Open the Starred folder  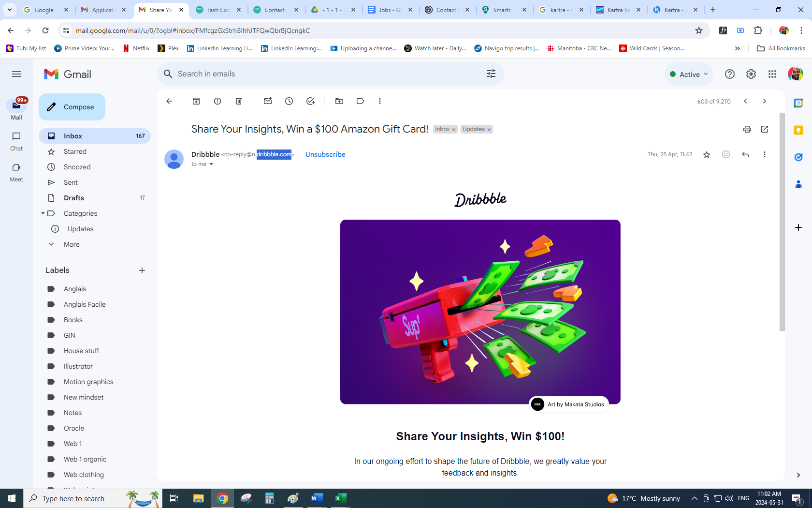(75, 151)
